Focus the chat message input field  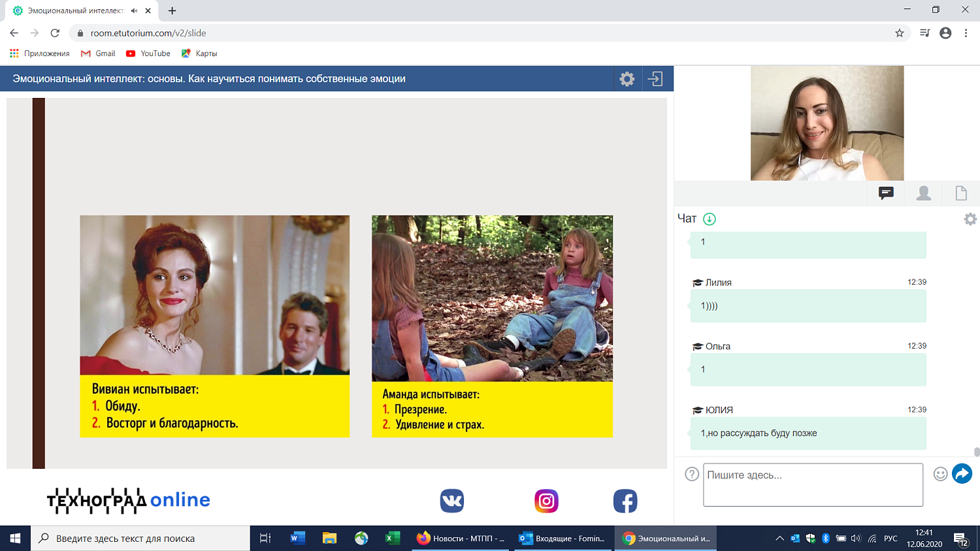click(813, 484)
